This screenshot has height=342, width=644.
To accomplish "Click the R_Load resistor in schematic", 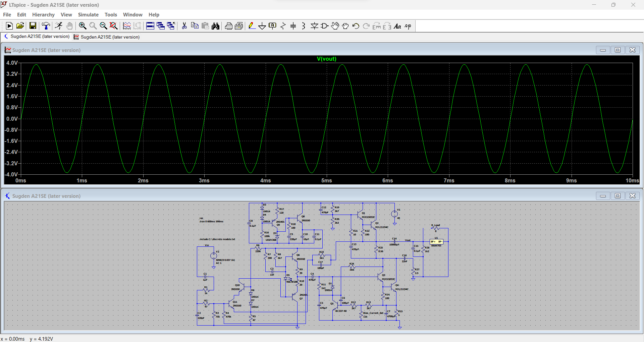I will coord(435,228).
